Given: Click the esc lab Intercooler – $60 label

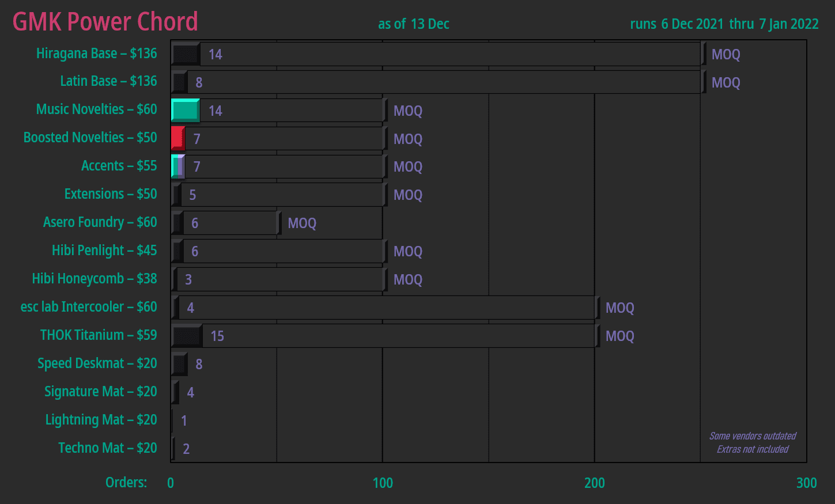Looking at the screenshot, I should coord(89,307).
